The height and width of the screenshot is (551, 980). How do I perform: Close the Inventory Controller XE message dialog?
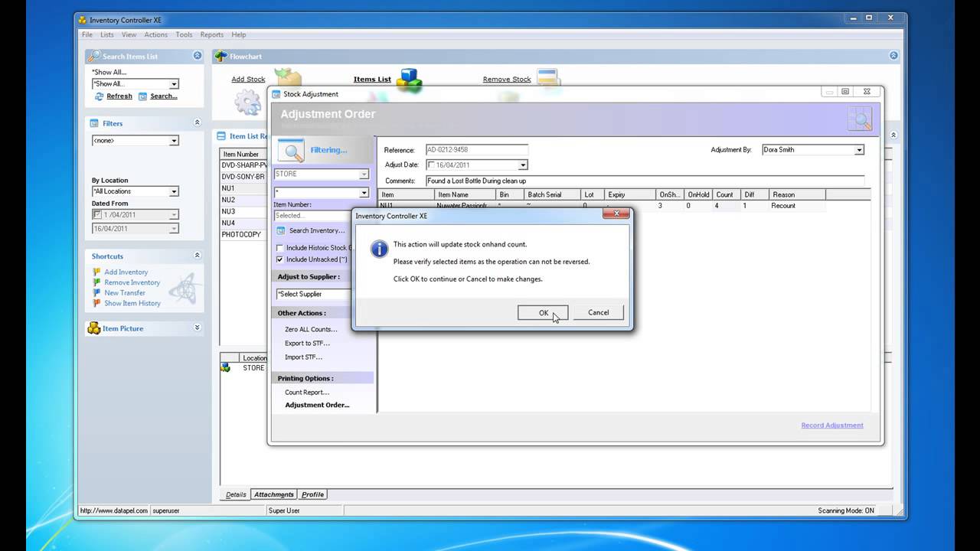pos(616,214)
